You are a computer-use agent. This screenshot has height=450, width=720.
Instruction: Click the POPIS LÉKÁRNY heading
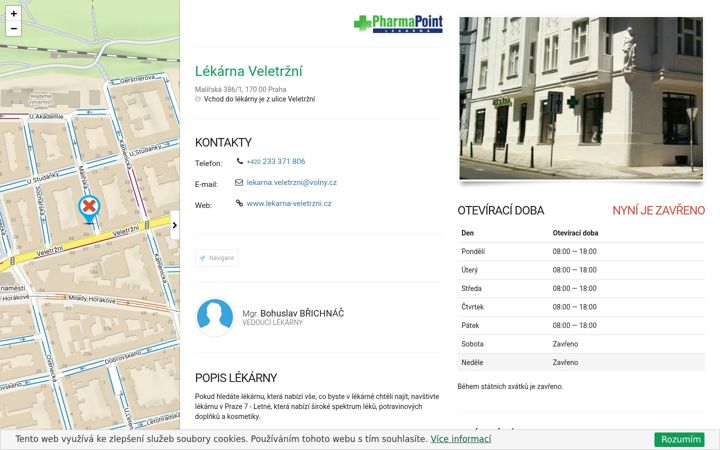(236, 378)
